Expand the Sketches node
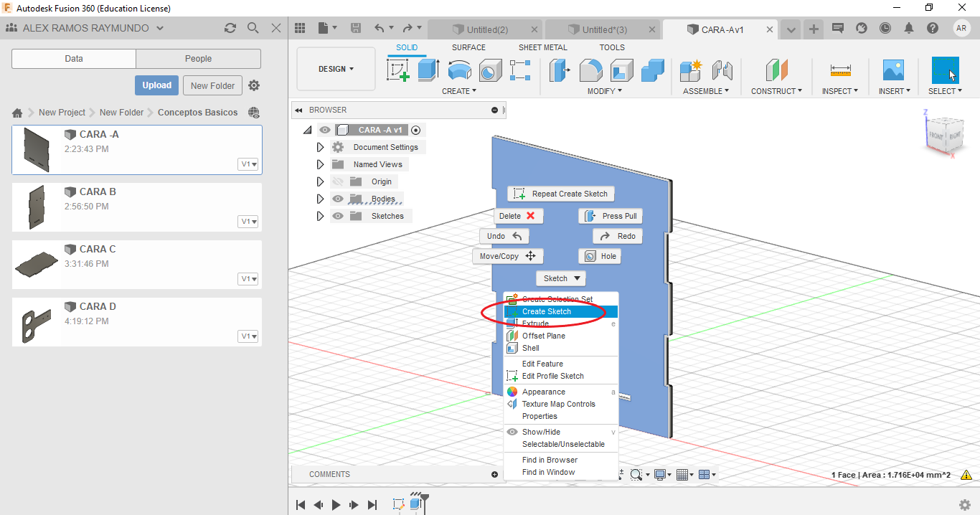Image resolution: width=980 pixels, height=515 pixels. click(321, 216)
